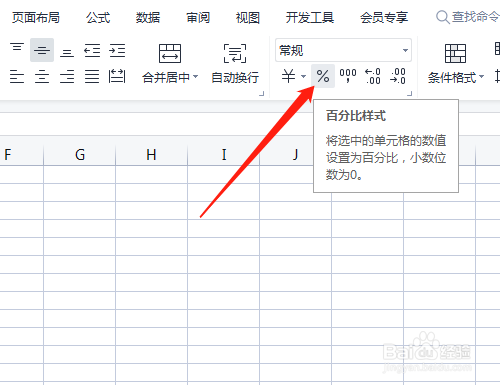Switch to the 审阅 tab
Image resolution: width=500 pixels, height=385 pixels.
[x=198, y=17]
